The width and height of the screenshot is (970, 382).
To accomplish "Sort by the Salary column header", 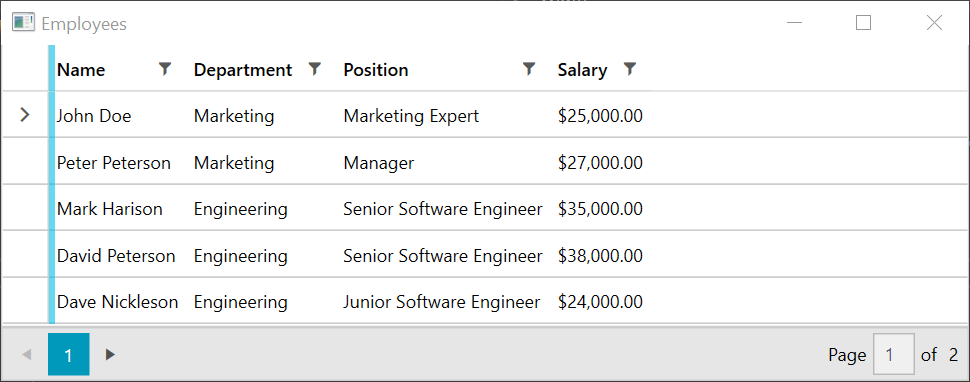I will tap(582, 70).
